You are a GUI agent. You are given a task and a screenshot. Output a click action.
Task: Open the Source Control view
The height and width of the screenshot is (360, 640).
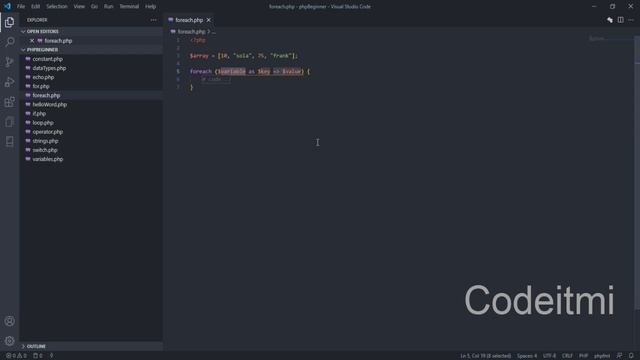(x=9, y=62)
